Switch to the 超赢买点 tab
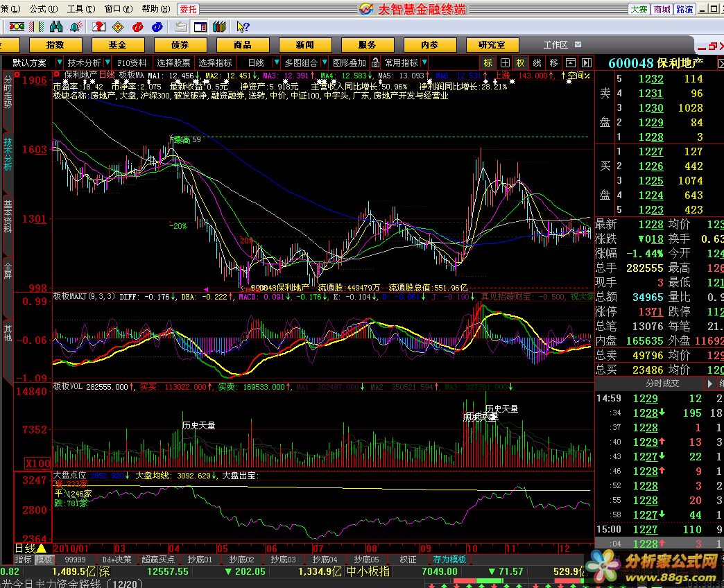 pos(158,560)
